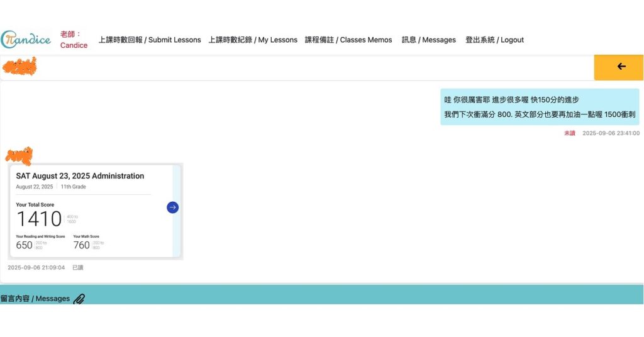Open Classes Memos page
The image size is (644, 337).
(x=348, y=40)
